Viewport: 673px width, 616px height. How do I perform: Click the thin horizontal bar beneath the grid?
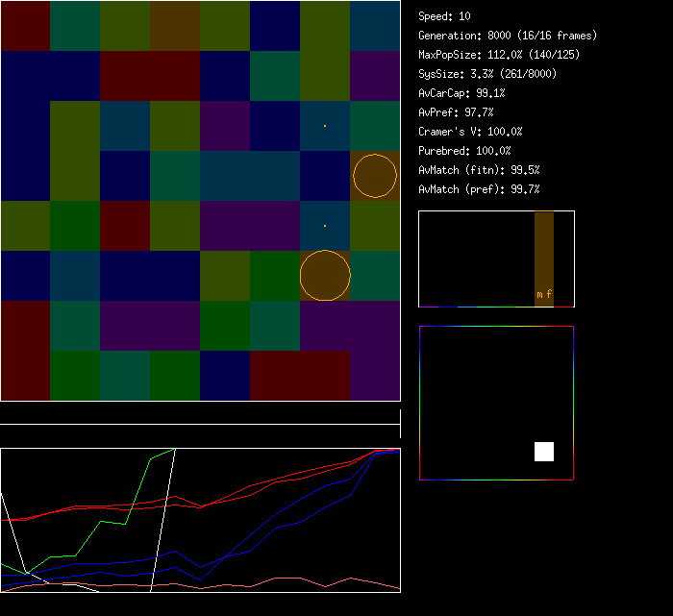200,424
